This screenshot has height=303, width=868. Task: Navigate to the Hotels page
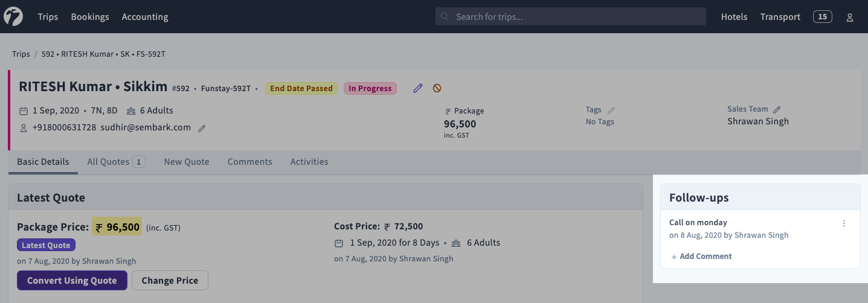pyautogui.click(x=734, y=17)
